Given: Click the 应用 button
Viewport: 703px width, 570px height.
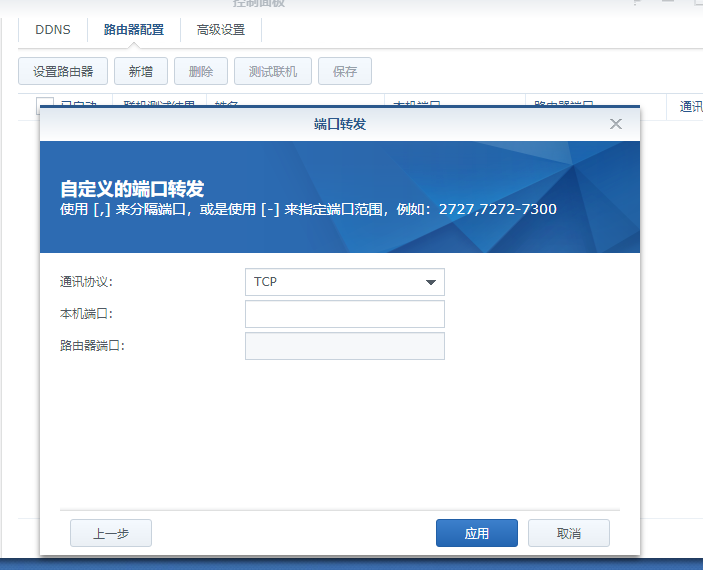Looking at the screenshot, I should click(477, 533).
